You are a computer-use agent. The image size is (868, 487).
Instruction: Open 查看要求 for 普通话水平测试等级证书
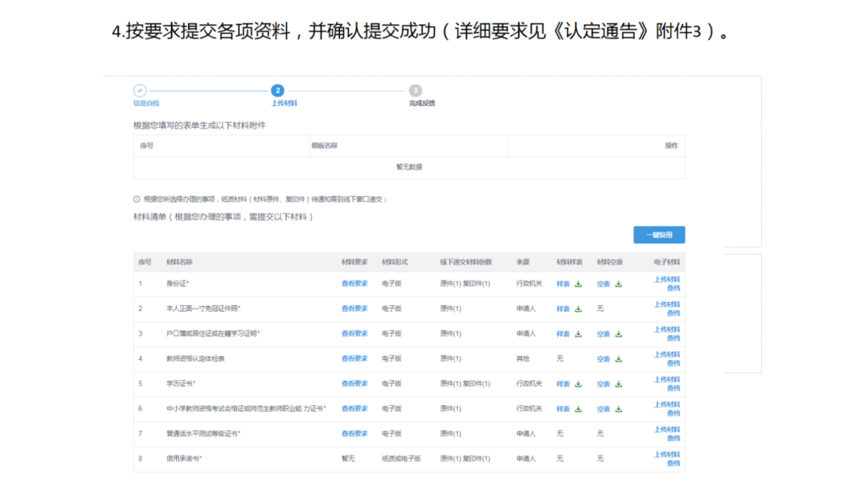coord(354,434)
